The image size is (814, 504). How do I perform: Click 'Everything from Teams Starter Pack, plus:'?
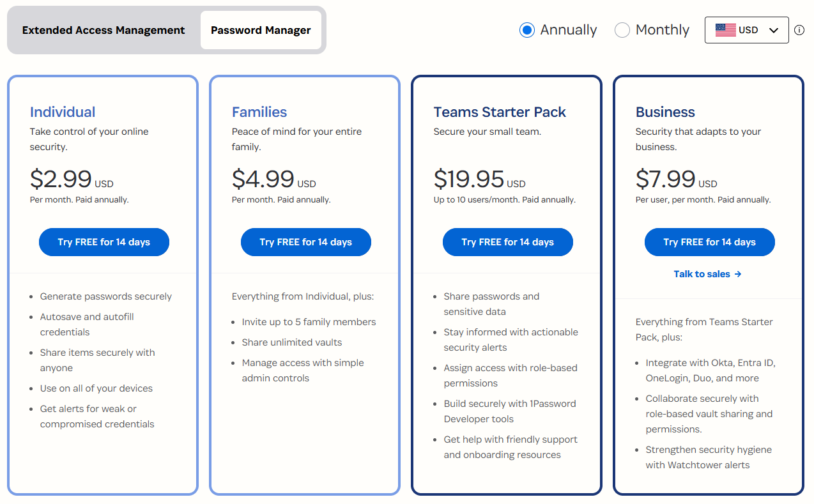(704, 330)
